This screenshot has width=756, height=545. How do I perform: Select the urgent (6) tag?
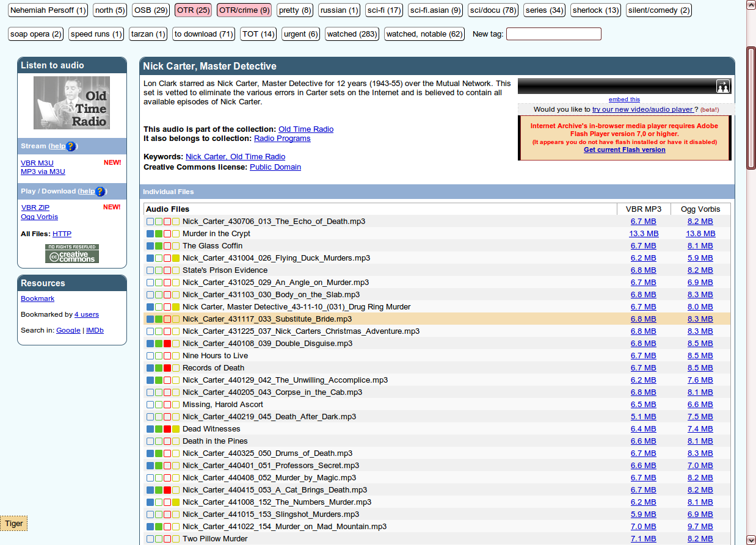coord(301,34)
